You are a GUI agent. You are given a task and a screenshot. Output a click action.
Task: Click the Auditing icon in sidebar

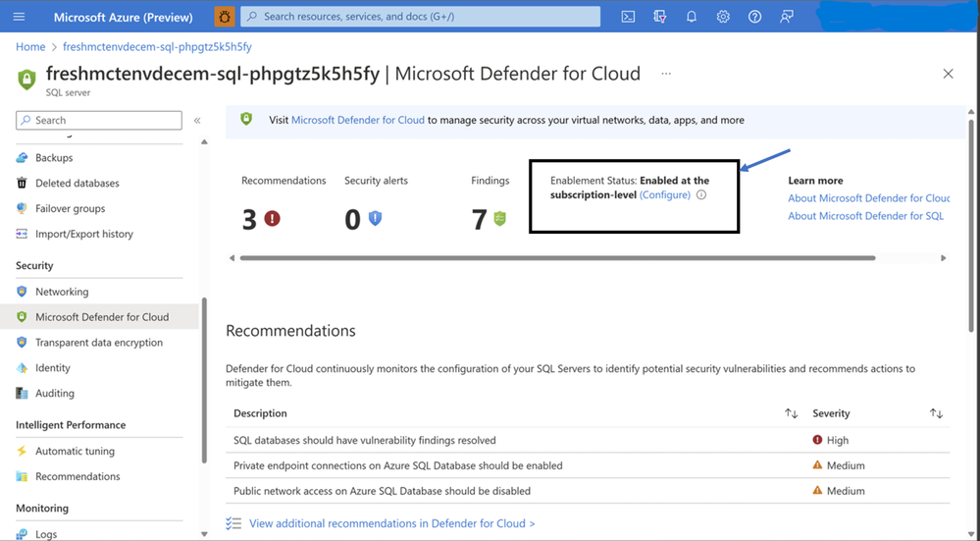[22, 394]
